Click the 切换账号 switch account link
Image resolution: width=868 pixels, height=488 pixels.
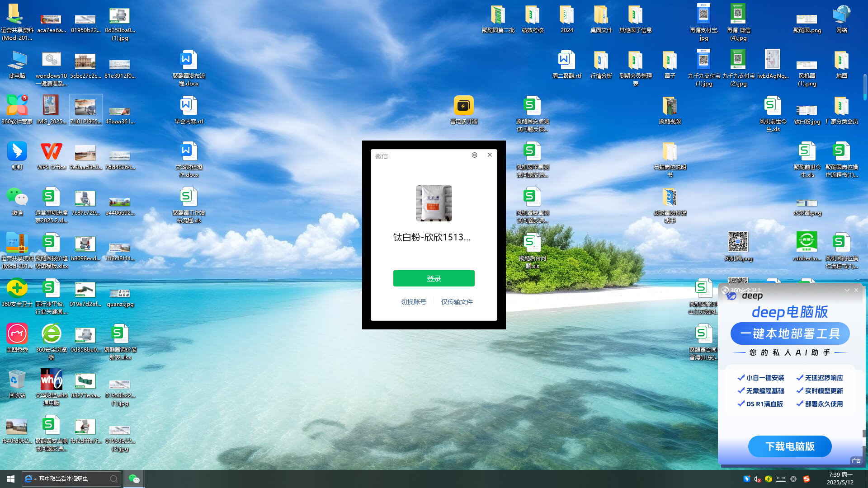click(413, 302)
